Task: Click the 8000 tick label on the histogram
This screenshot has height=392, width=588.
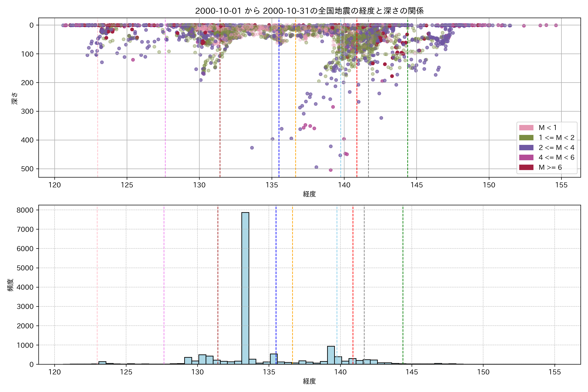Action: tap(25, 210)
